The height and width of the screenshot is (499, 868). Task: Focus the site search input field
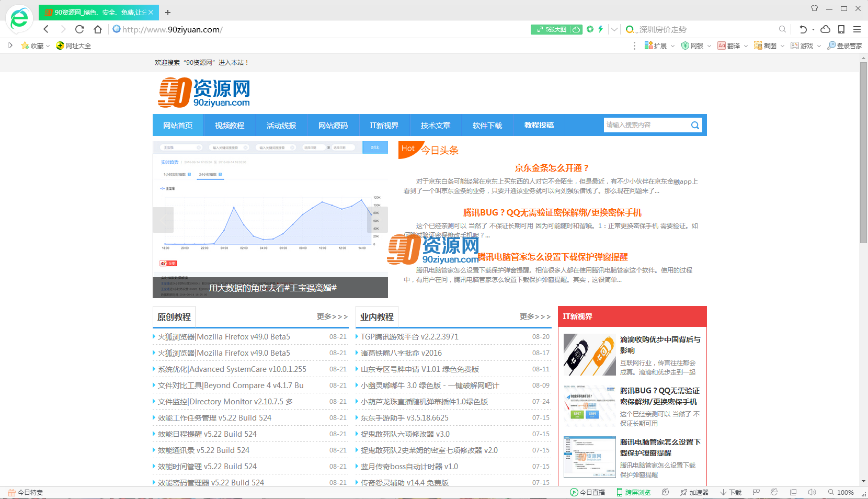point(646,125)
